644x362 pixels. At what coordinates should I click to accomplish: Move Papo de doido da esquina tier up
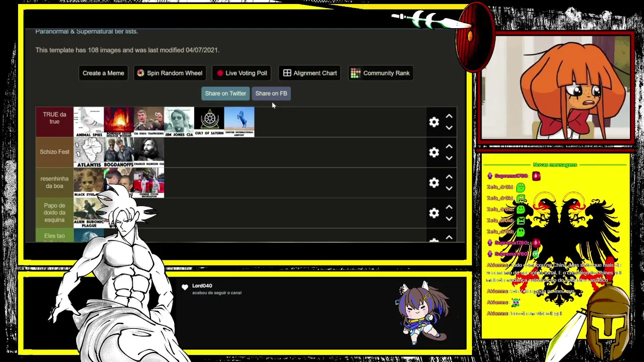click(449, 207)
